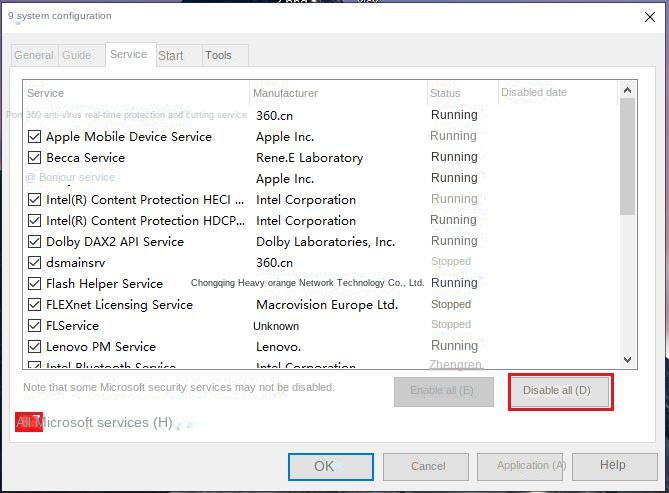Uncheck the Apple Mobile Device Service checkbox

[x=34, y=137]
